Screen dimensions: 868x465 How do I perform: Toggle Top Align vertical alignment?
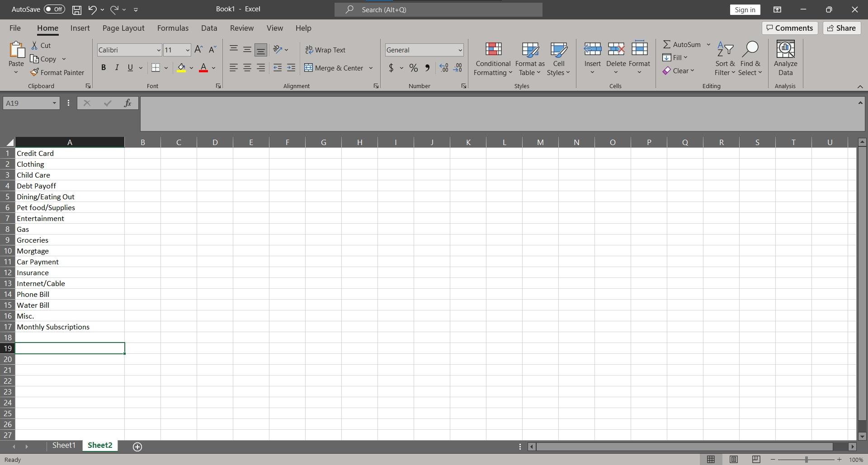(x=234, y=50)
